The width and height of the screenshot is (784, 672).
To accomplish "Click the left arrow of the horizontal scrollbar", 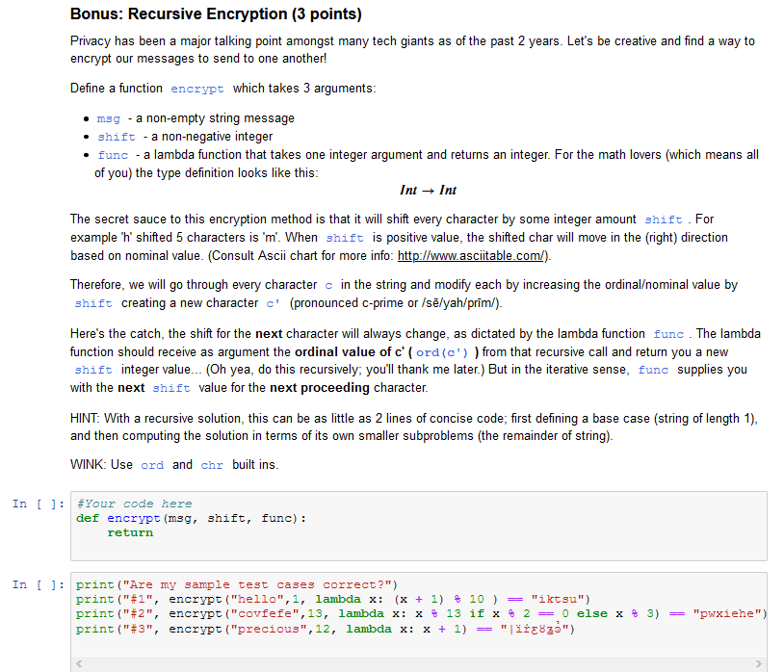I will click(x=79, y=663).
